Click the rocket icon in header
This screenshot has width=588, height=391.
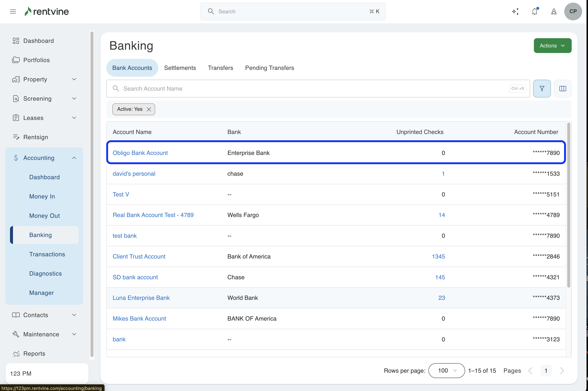[x=554, y=11]
